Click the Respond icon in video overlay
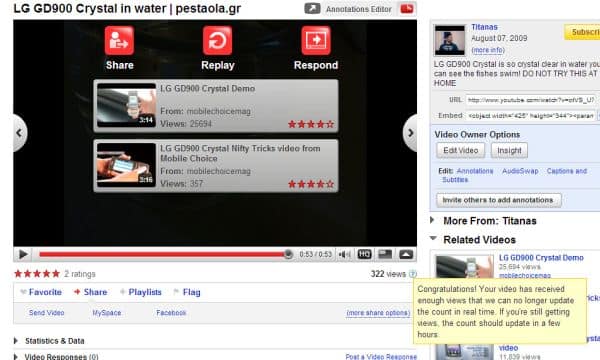Screen dimensions: 600x360 click(x=316, y=41)
